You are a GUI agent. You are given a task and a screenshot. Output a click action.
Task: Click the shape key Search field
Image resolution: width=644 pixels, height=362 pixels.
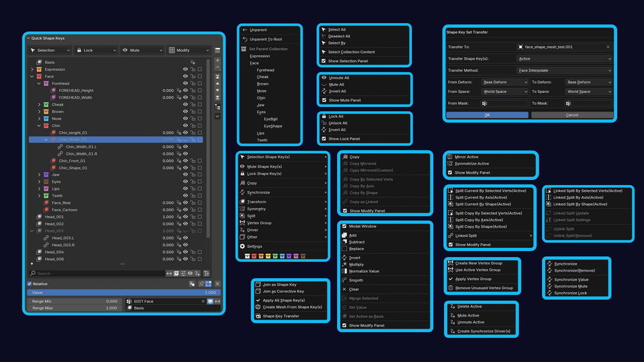point(97,274)
